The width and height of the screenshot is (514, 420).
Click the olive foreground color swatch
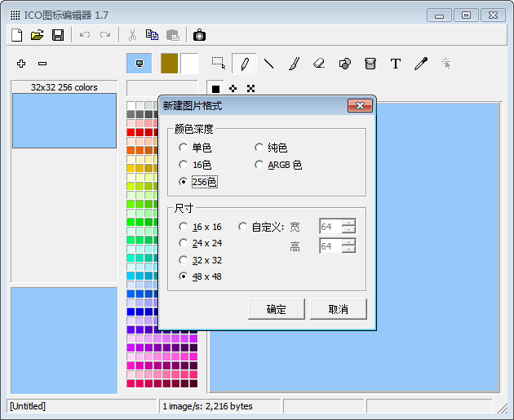click(x=169, y=64)
